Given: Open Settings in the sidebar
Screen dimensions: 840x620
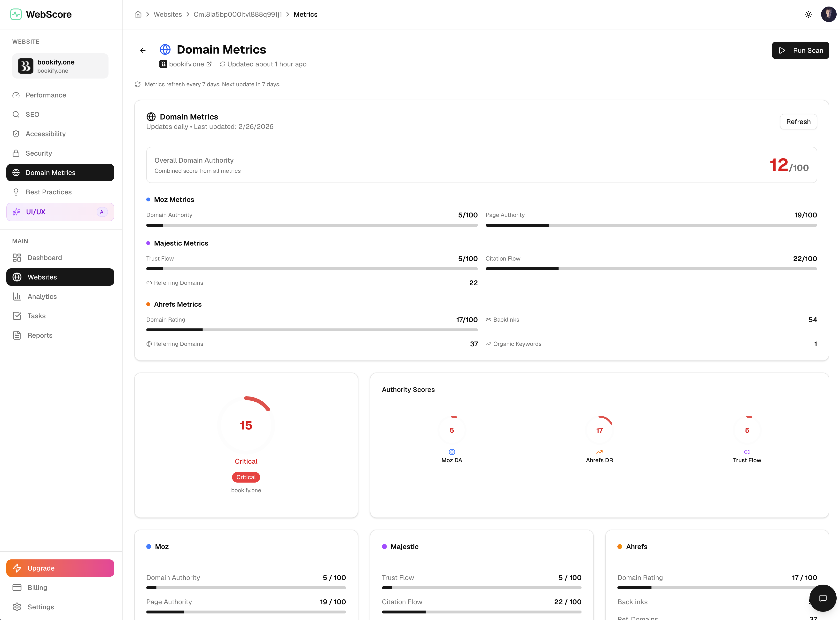Looking at the screenshot, I should coord(40,607).
